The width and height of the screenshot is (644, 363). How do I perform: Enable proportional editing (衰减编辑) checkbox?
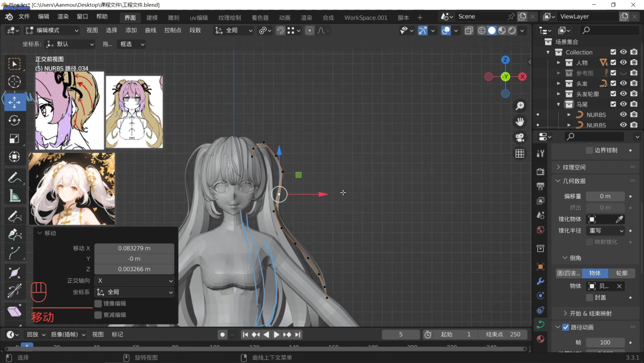(x=98, y=315)
